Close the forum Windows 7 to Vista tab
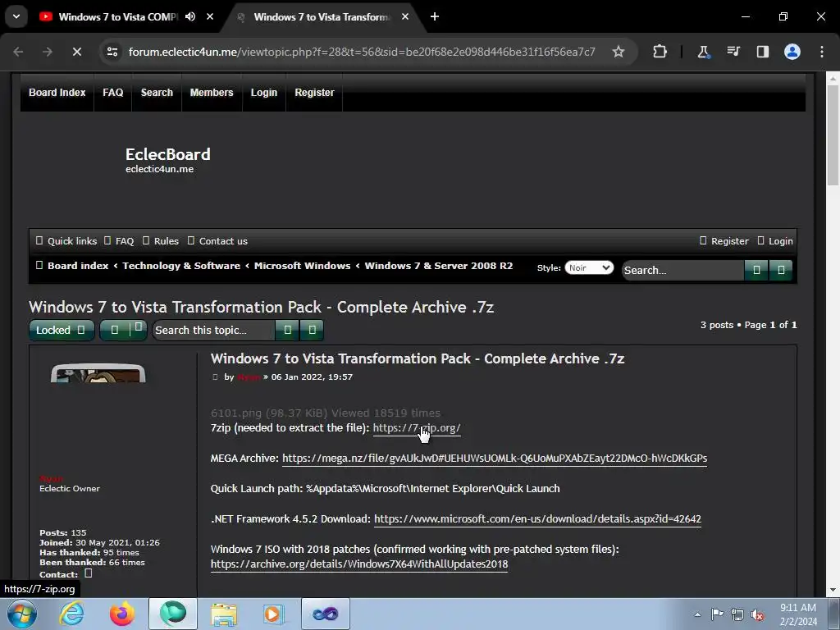 click(405, 16)
